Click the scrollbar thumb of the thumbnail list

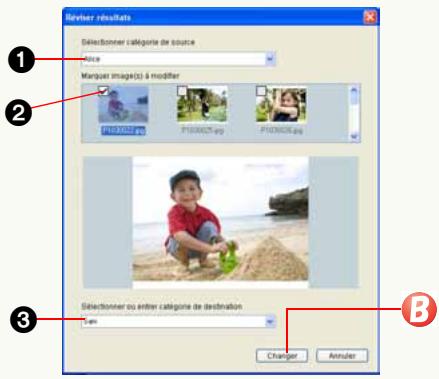(x=354, y=99)
